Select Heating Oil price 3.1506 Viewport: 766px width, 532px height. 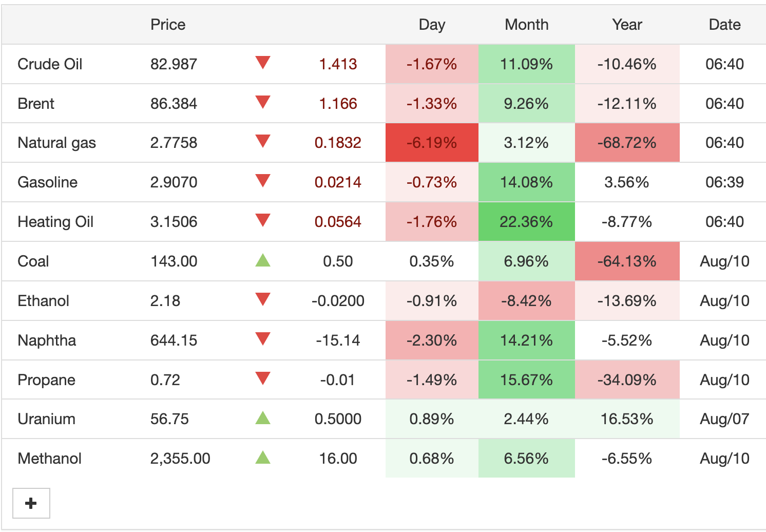click(x=174, y=222)
